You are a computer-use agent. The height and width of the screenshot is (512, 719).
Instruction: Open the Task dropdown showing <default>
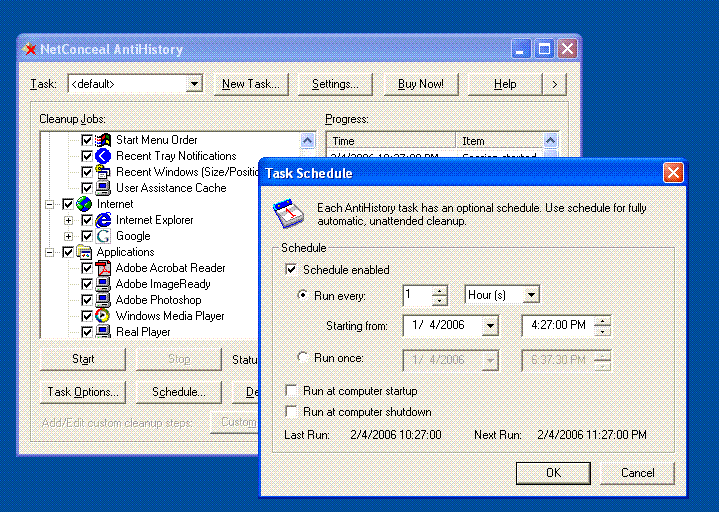[x=194, y=84]
